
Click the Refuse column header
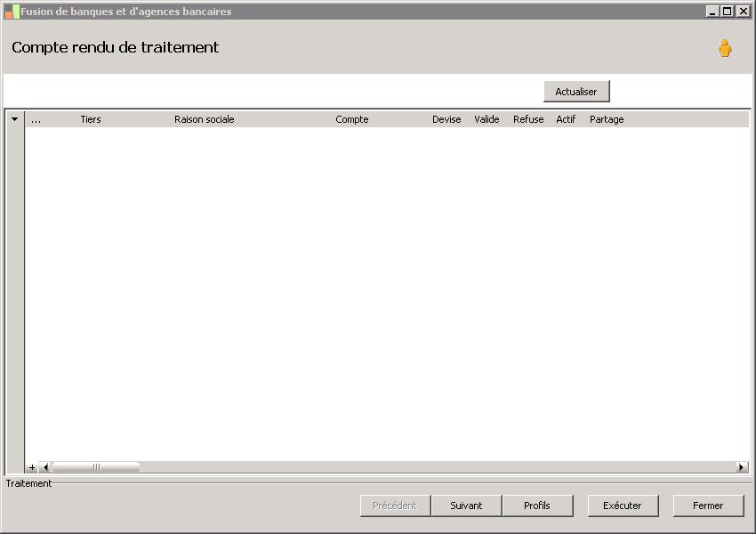pos(528,119)
